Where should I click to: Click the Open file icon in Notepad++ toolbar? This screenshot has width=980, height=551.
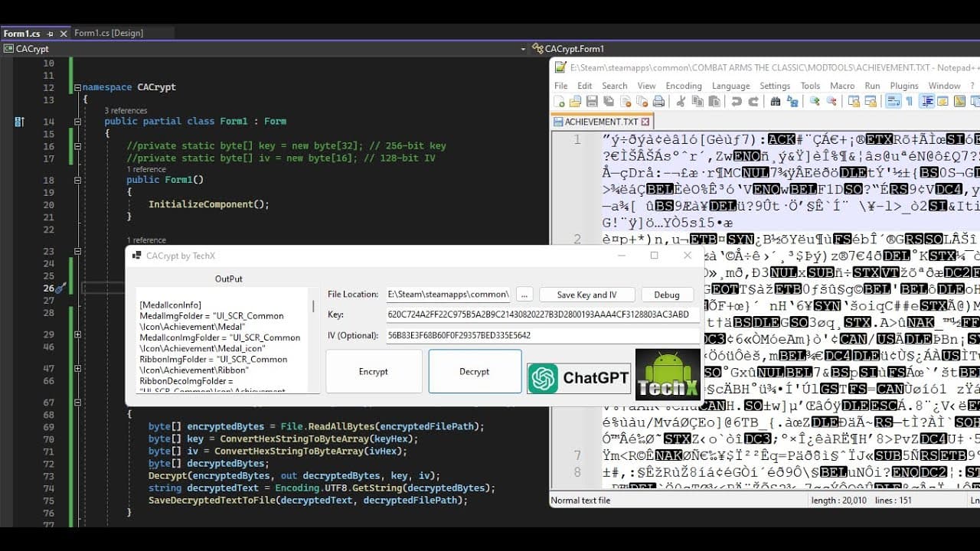click(574, 102)
